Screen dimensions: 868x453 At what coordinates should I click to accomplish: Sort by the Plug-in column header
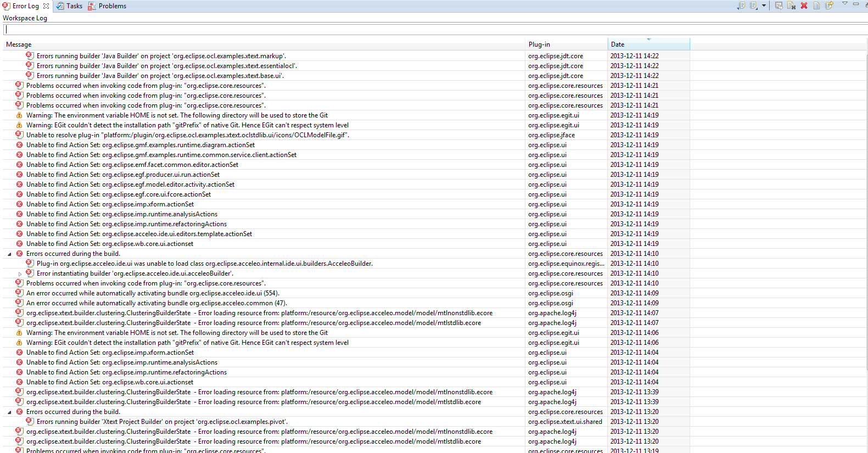[567, 44]
